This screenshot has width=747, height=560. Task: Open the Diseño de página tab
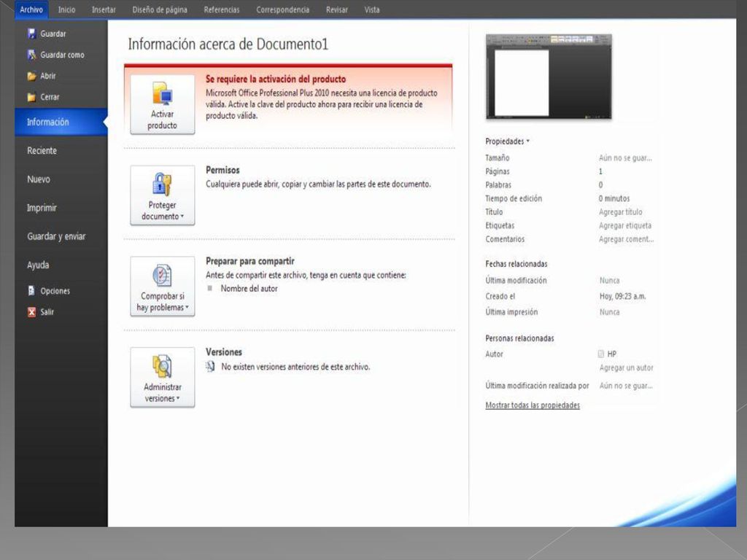coord(160,9)
